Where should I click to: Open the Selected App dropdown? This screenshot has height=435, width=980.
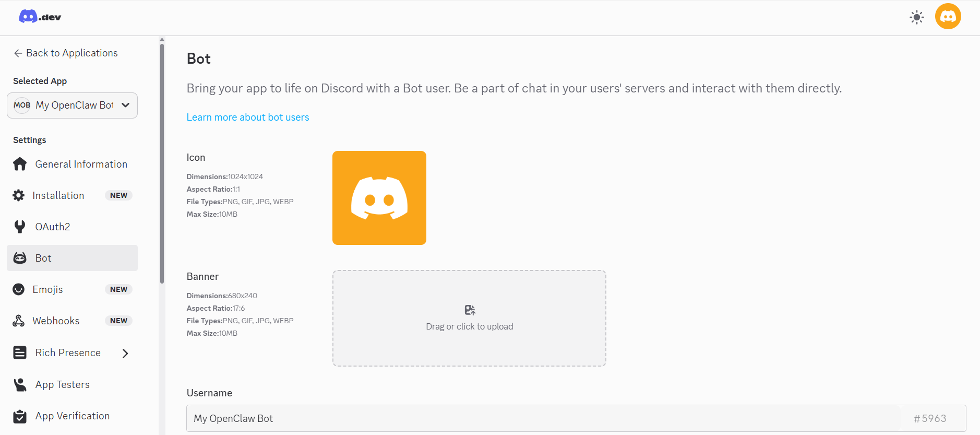coord(72,105)
